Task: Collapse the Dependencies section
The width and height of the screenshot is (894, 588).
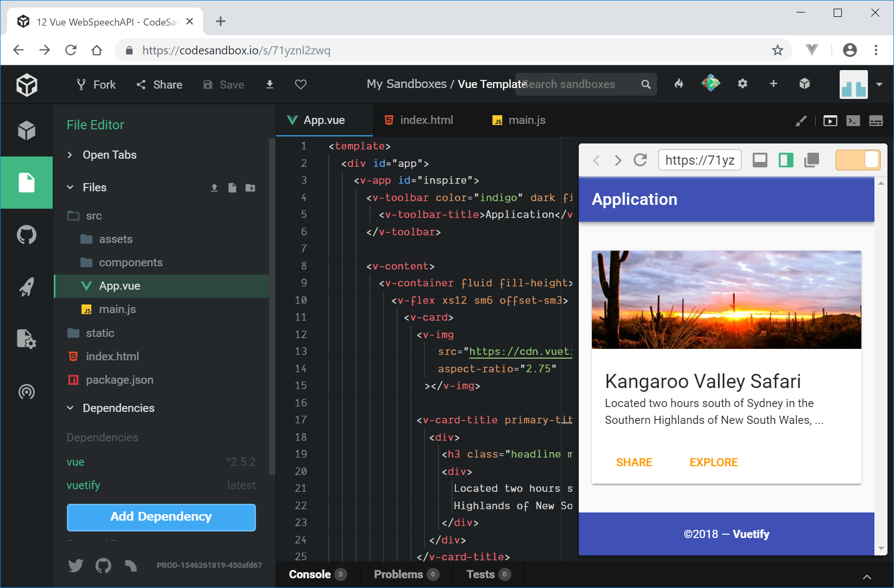Action: [70, 408]
